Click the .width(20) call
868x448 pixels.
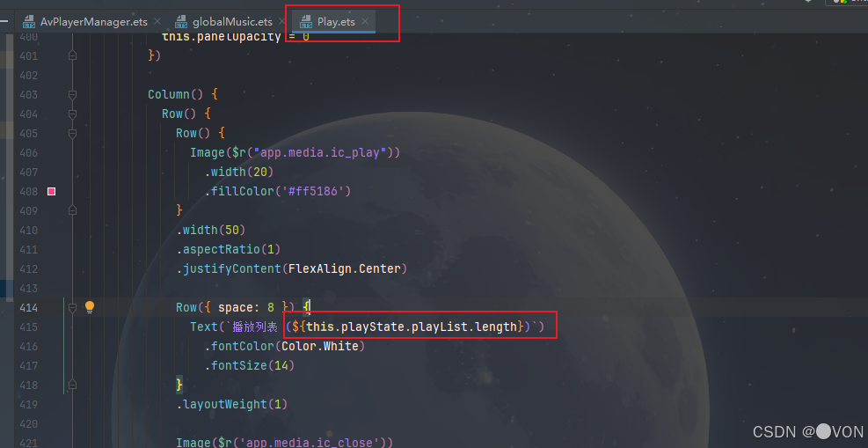pyautogui.click(x=239, y=172)
